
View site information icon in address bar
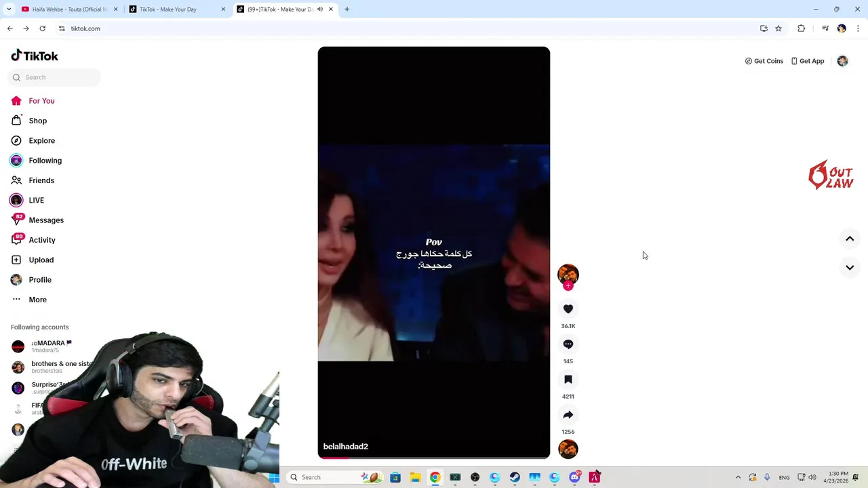coord(62,28)
